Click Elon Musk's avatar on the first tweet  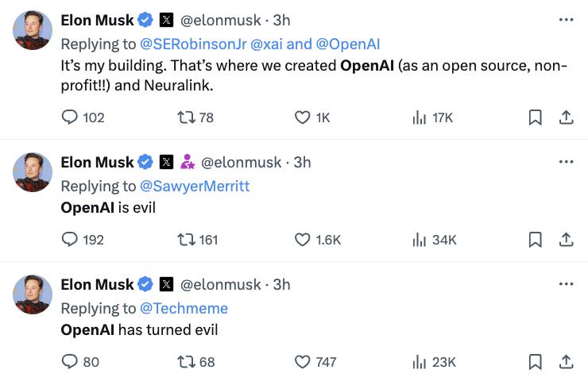33,30
